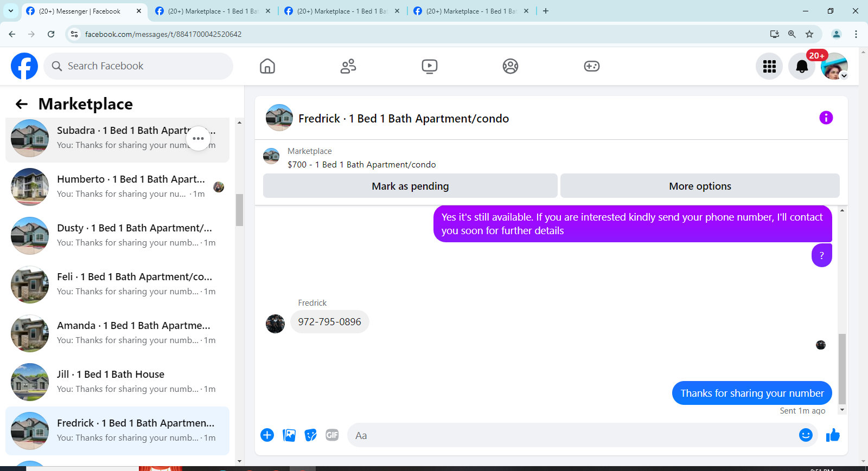868x471 pixels.
Task: Open a new browser tab
Action: tap(546, 11)
